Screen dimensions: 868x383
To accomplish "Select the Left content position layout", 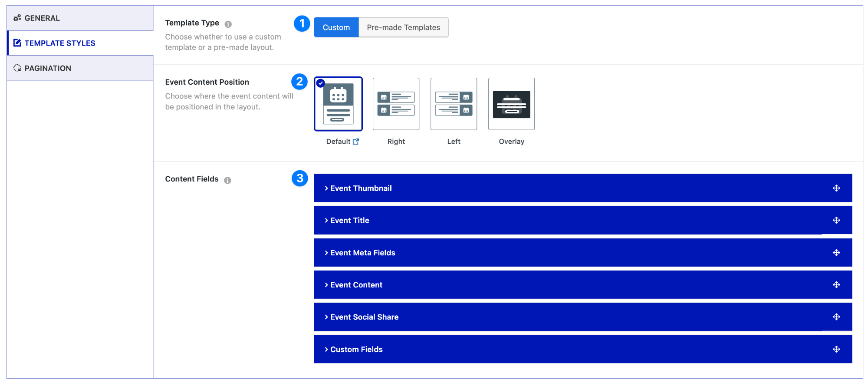I will [454, 104].
